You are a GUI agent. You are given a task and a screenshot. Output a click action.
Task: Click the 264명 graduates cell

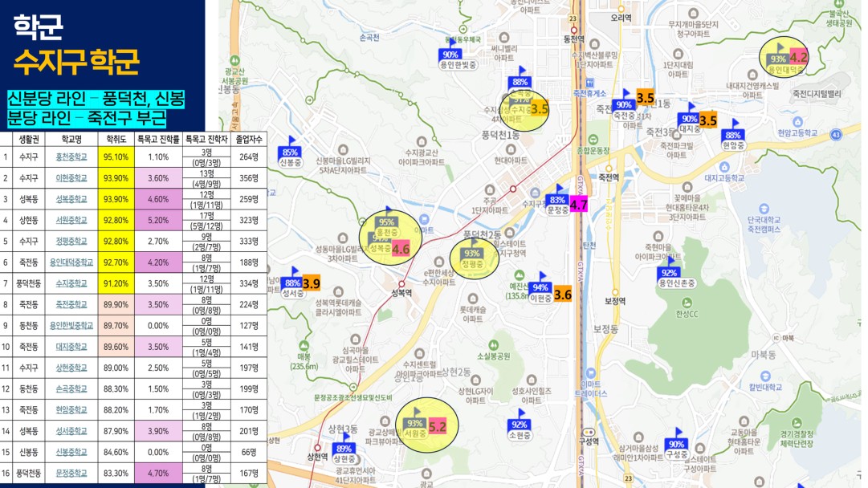[249, 157]
